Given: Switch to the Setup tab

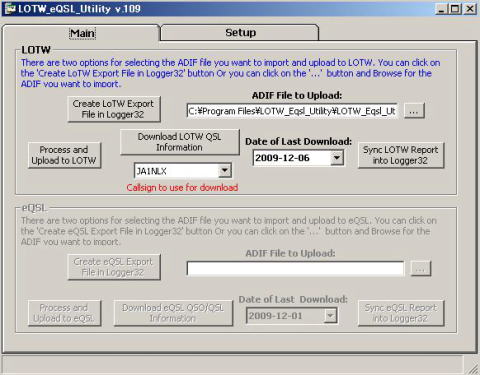Looking at the screenshot, I should coord(240,33).
